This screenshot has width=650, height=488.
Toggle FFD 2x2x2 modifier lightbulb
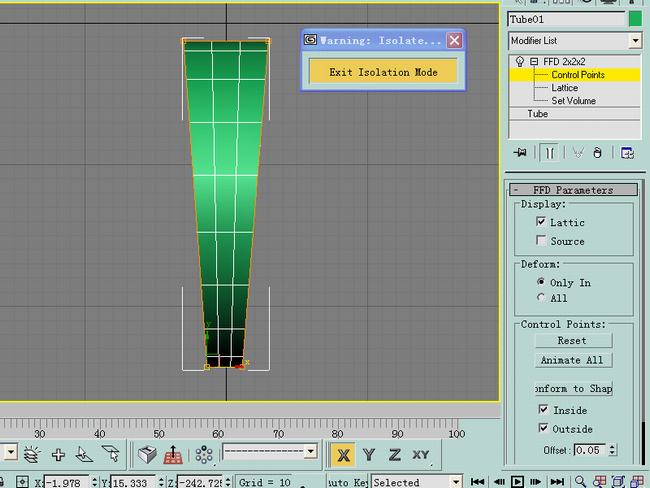519,62
